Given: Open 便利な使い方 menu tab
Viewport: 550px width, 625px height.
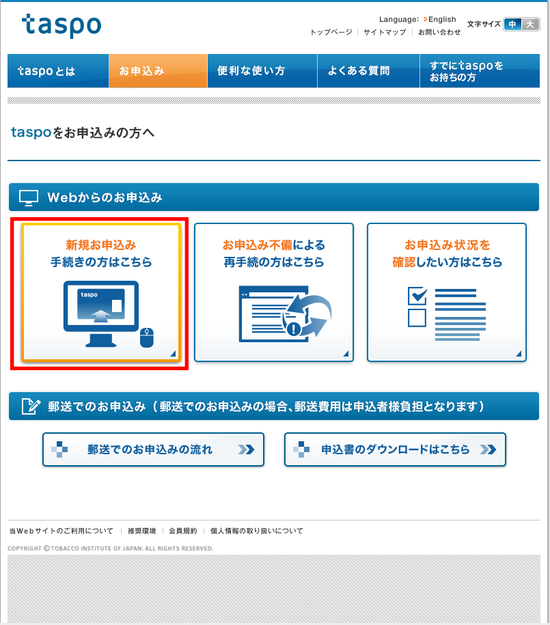Looking at the screenshot, I should 262,71.
